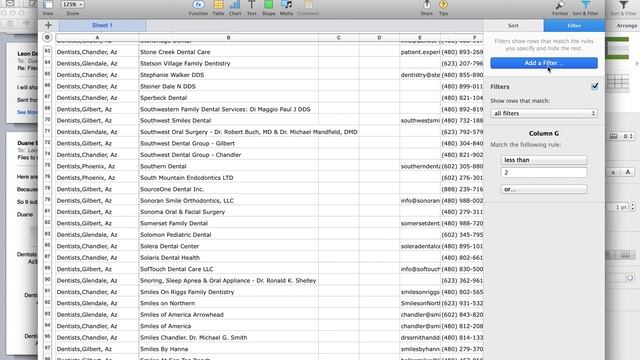Select row 63 header
Screen dimensions: 640x360
pyautogui.click(x=48, y=51)
